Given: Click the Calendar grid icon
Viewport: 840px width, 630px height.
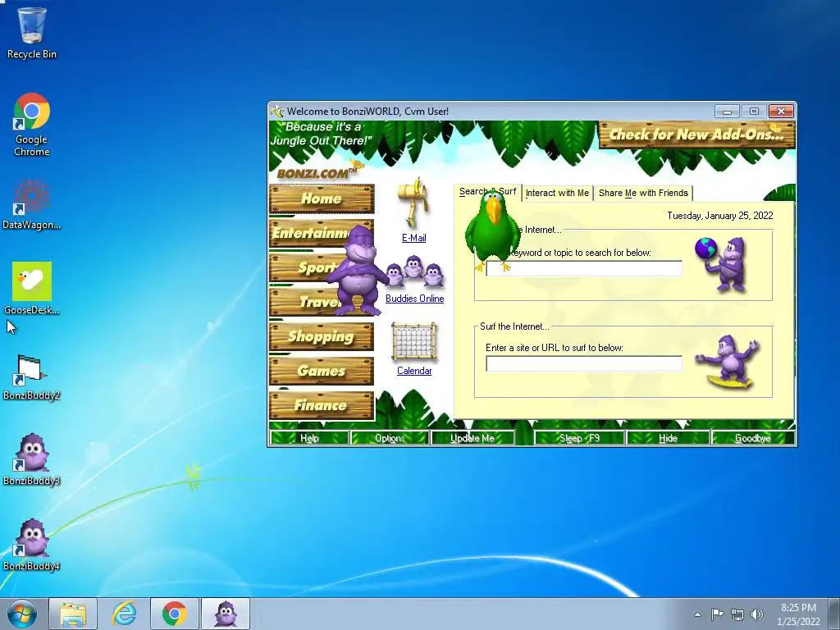Looking at the screenshot, I should tap(413, 342).
